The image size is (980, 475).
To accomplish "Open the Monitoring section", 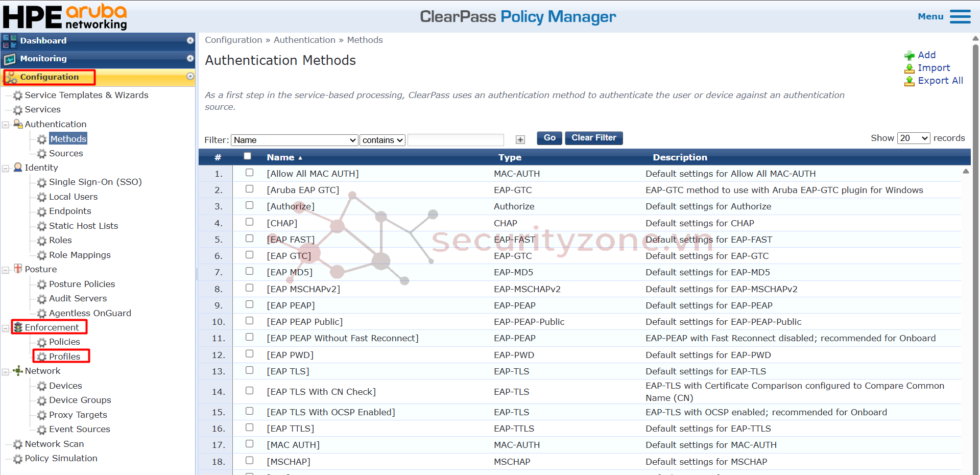I will 98,59.
